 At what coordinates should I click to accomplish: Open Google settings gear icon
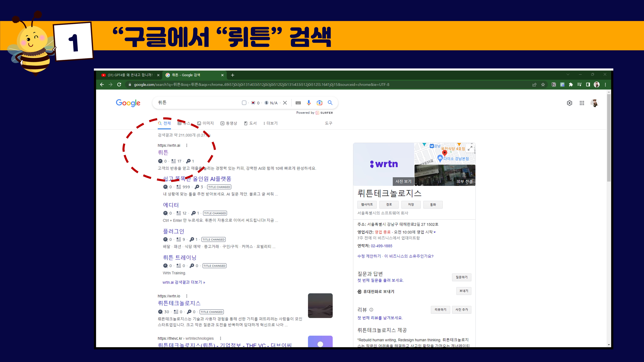[x=569, y=103]
